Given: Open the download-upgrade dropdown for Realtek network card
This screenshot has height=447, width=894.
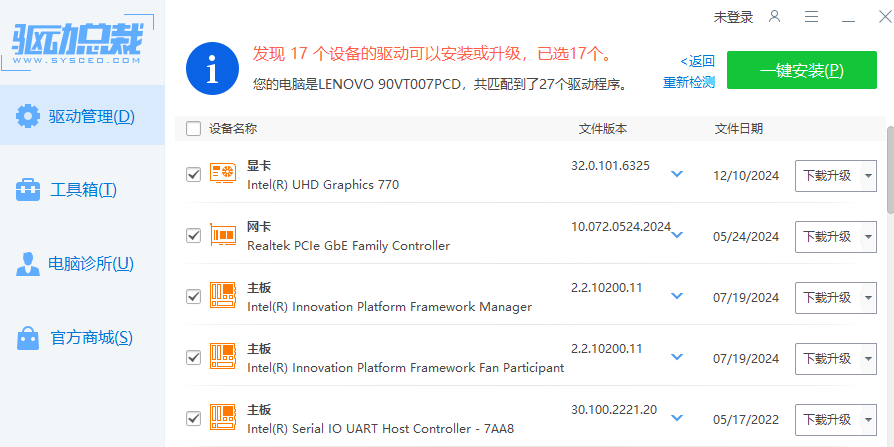Looking at the screenshot, I should (x=866, y=236).
